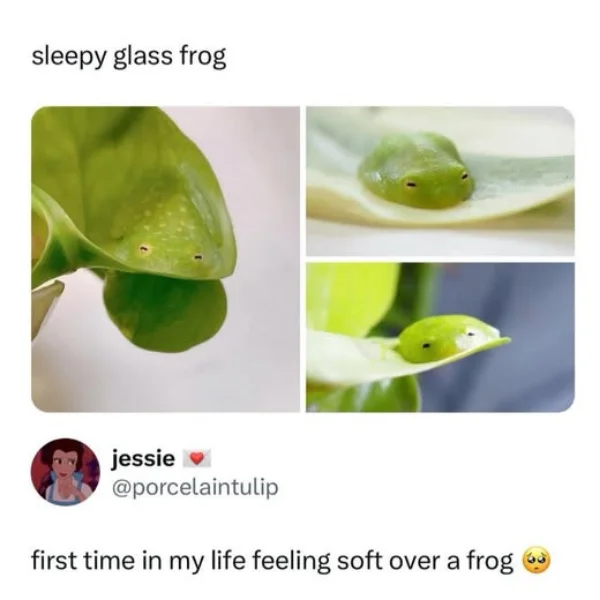Click frog's right eye in the large photo
The height and width of the screenshot is (600, 600).
tap(198, 257)
